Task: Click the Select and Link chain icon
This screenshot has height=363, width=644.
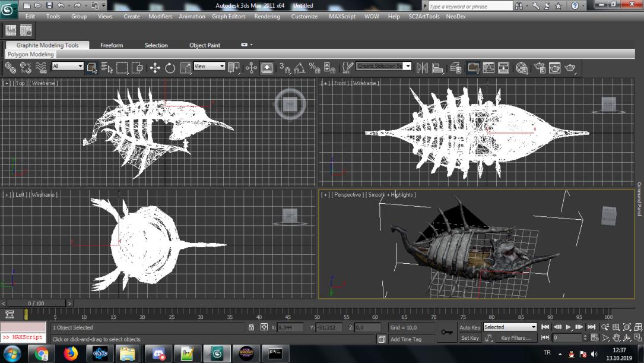Action: (11, 68)
